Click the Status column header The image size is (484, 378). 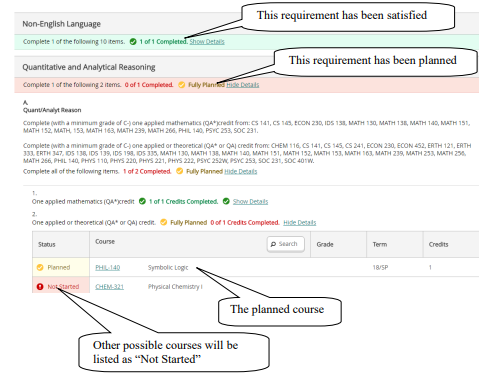(x=47, y=245)
